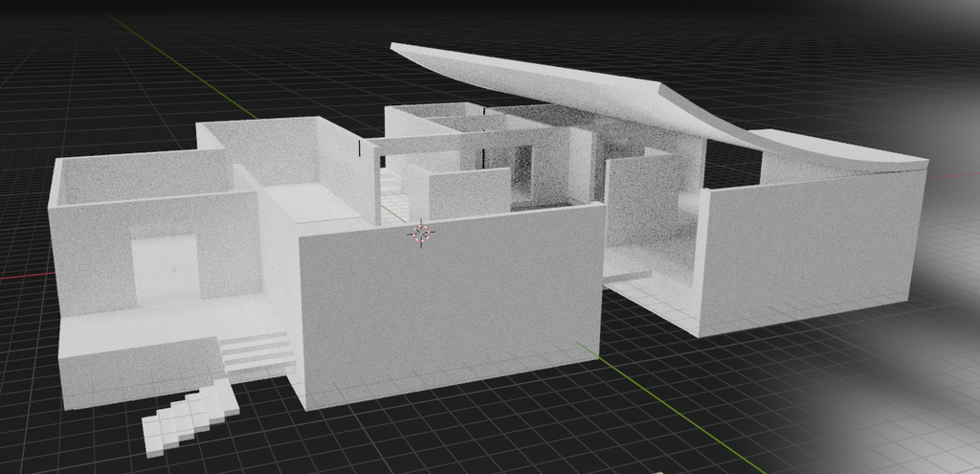Click the recessed door panel on left room
Image resolution: width=980 pixels, height=474 pixels.
pos(166,269)
